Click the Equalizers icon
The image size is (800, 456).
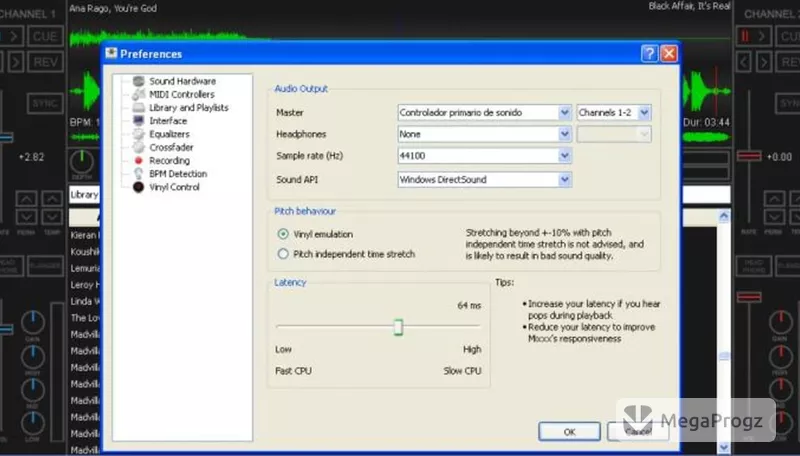click(138, 134)
